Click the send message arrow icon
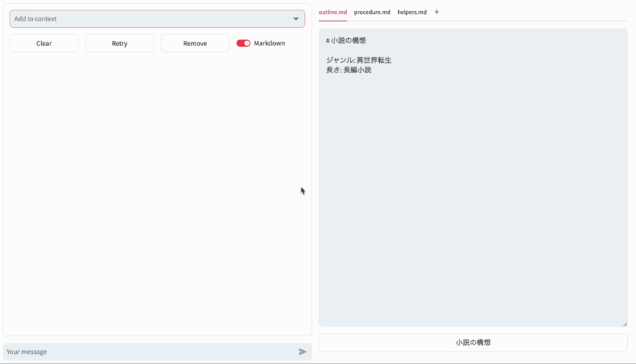This screenshot has height=364, width=636. click(302, 352)
